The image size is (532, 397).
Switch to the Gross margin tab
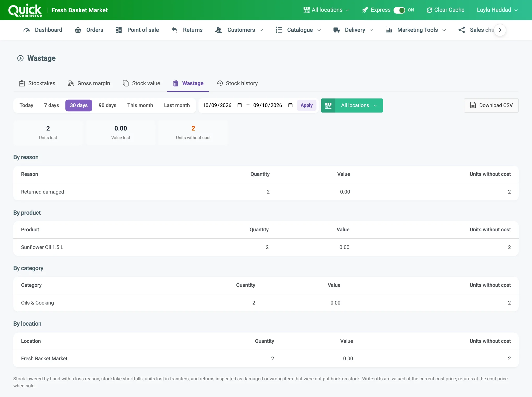[x=89, y=83]
